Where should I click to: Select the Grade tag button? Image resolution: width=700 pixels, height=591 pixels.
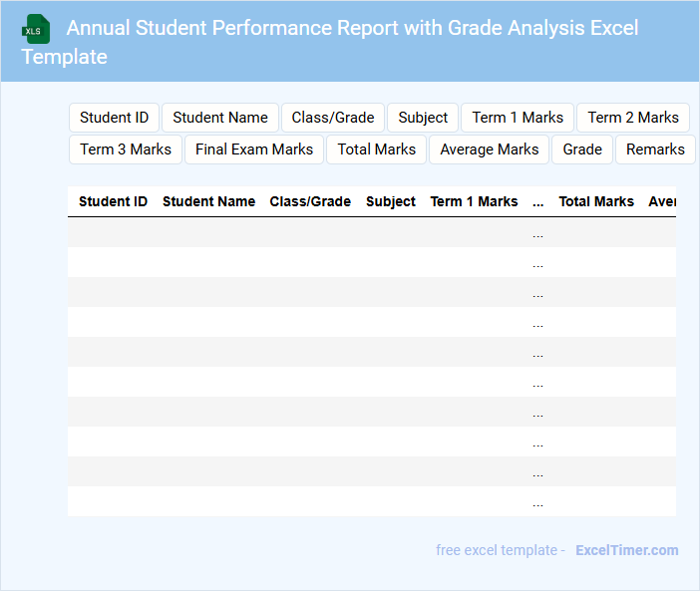pyautogui.click(x=582, y=149)
